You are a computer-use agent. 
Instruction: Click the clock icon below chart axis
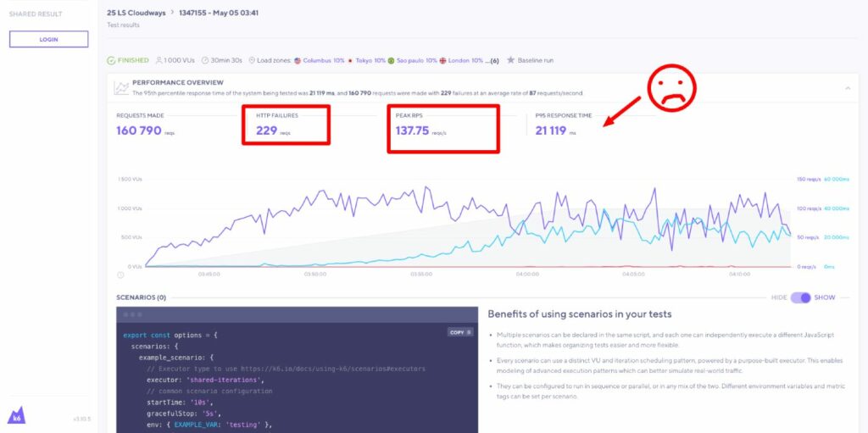120,275
